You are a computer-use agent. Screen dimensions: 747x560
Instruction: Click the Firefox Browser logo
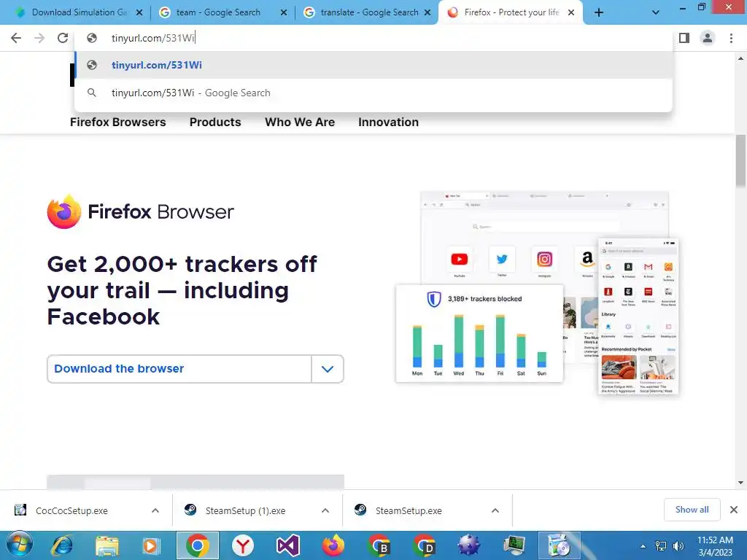coord(141,211)
